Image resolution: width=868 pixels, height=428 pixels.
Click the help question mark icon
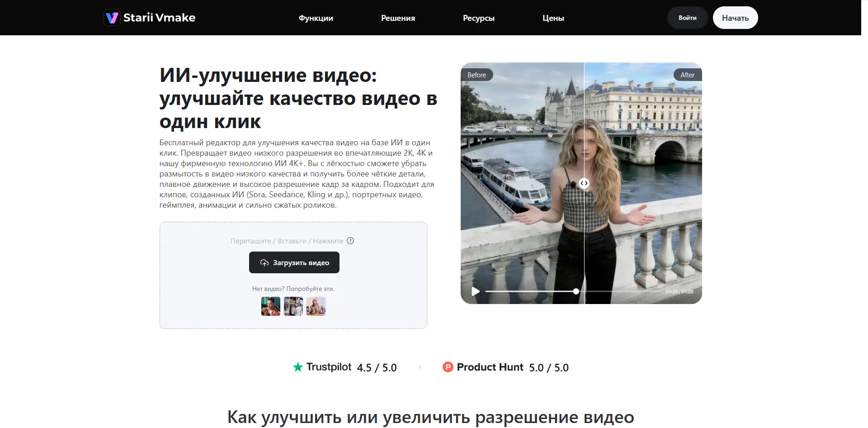pos(350,241)
